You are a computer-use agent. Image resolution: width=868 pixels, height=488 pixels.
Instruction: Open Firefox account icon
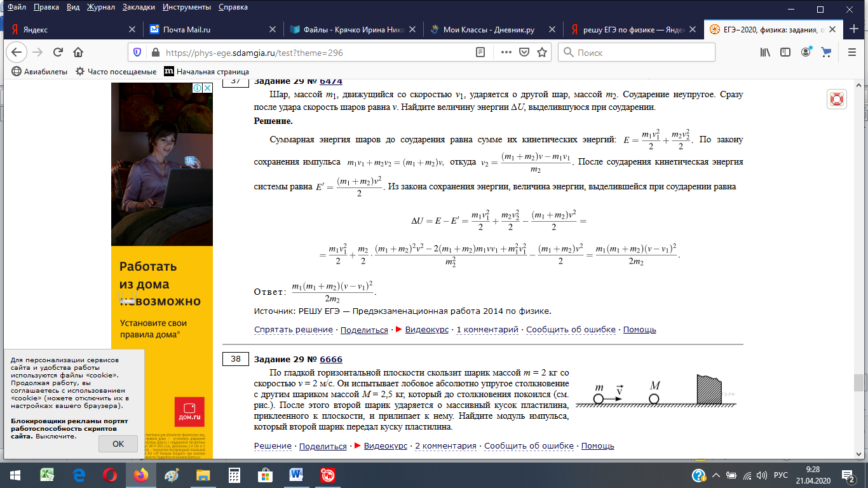pos(806,53)
